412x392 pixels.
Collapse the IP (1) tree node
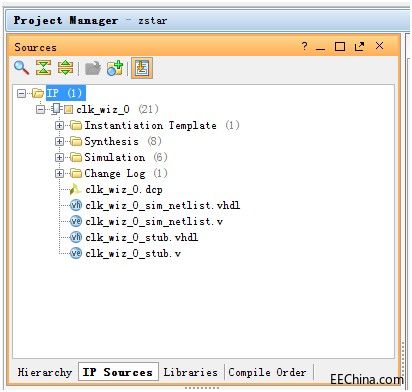[x=21, y=93]
